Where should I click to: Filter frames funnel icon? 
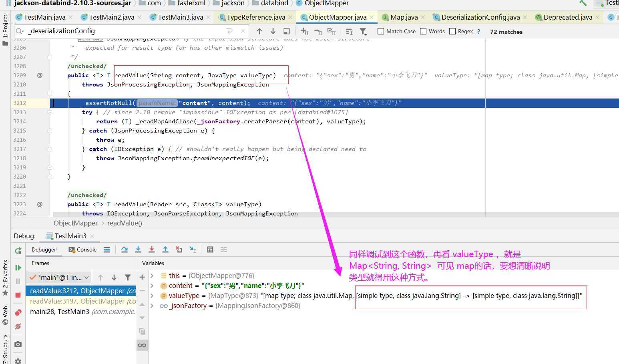tap(128, 278)
